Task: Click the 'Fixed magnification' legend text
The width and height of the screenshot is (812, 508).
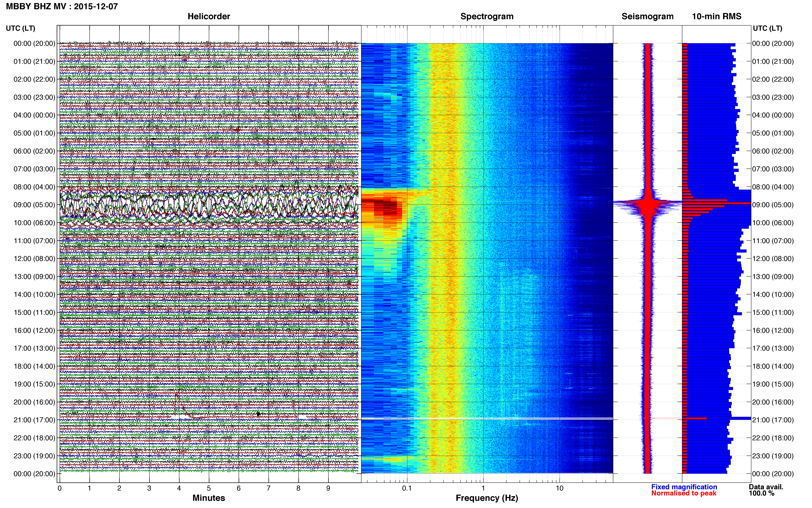Action: tap(684, 487)
